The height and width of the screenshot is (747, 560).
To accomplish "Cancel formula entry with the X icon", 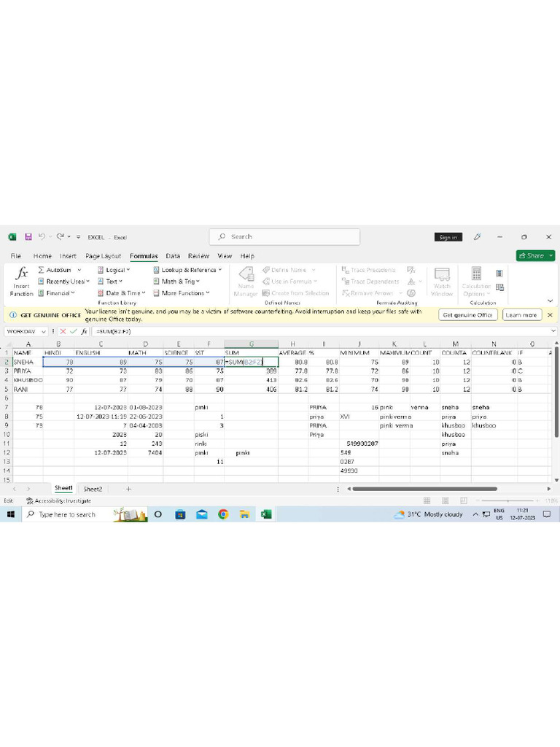I will click(x=63, y=331).
